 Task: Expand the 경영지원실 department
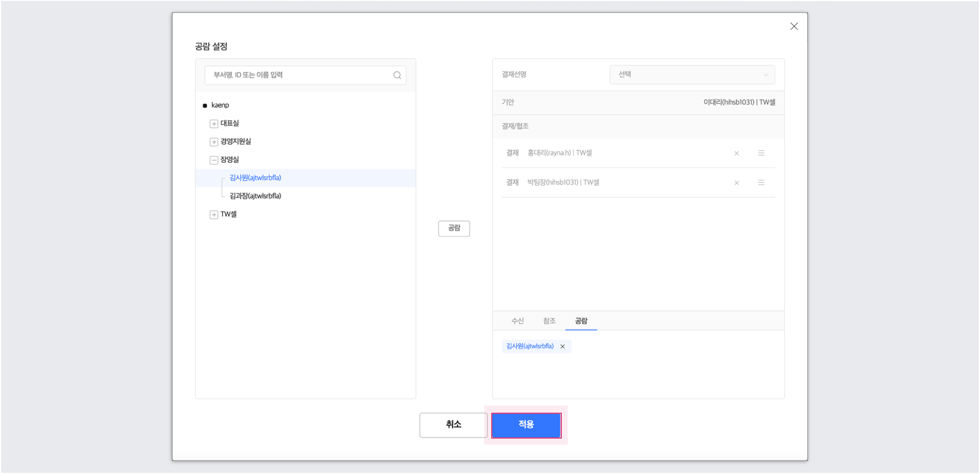[x=214, y=142]
